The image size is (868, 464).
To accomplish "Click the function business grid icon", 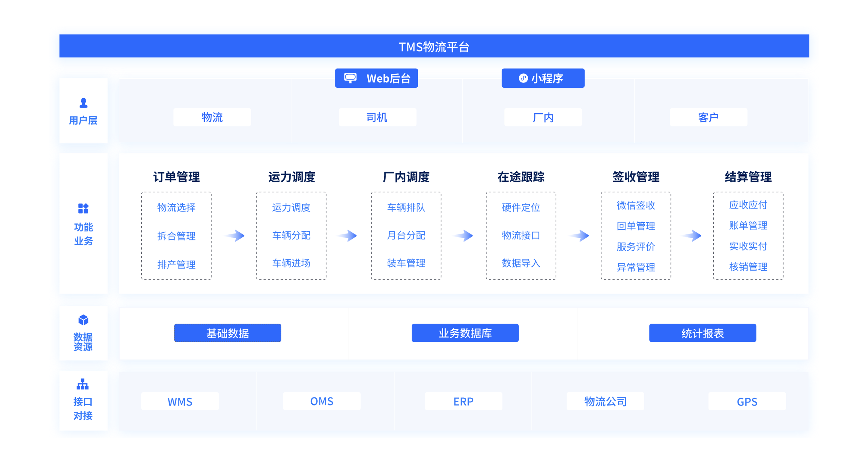I will point(83,208).
